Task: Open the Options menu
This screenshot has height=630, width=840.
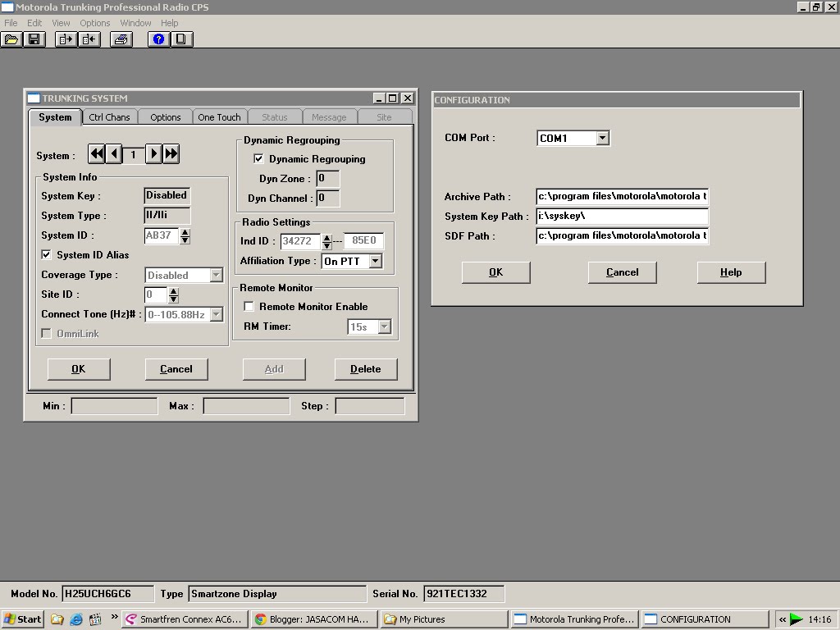Action: pyautogui.click(x=95, y=23)
